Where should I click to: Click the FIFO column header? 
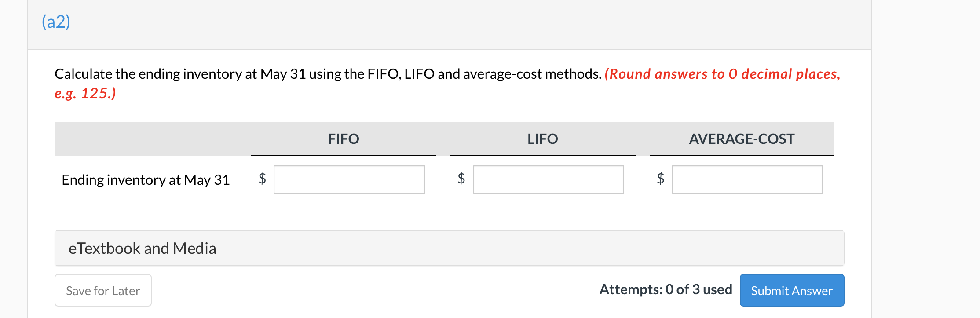click(x=344, y=139)
